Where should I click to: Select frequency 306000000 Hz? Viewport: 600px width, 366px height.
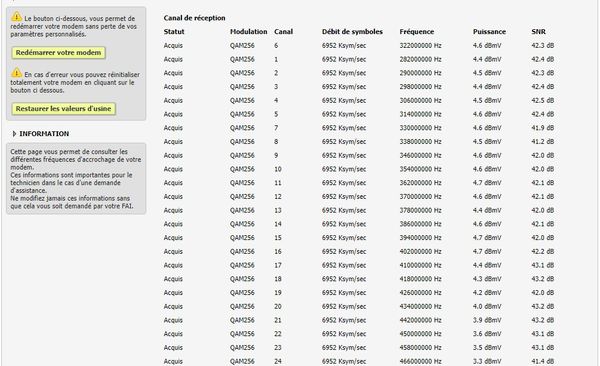point(421,101)
